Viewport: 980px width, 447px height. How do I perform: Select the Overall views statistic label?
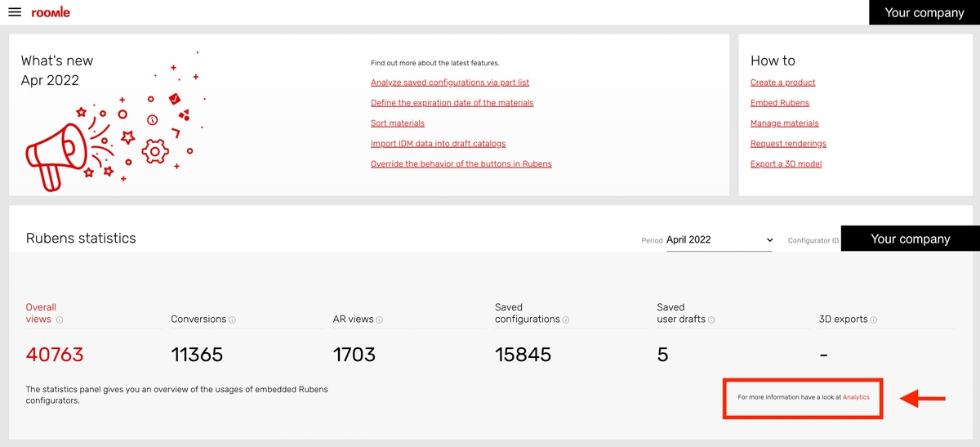(x=41, y=313)
